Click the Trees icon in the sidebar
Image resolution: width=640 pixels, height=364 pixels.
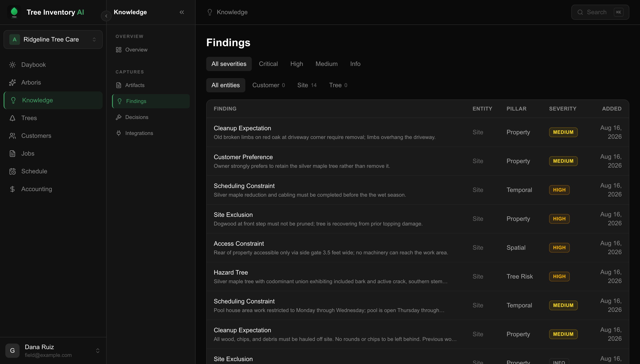tap(12, 118)
